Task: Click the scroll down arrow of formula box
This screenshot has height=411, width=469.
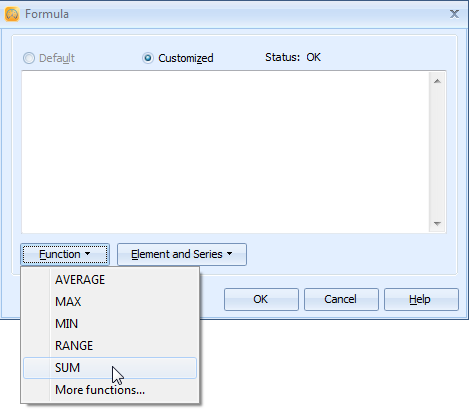Action: point(437,223)
